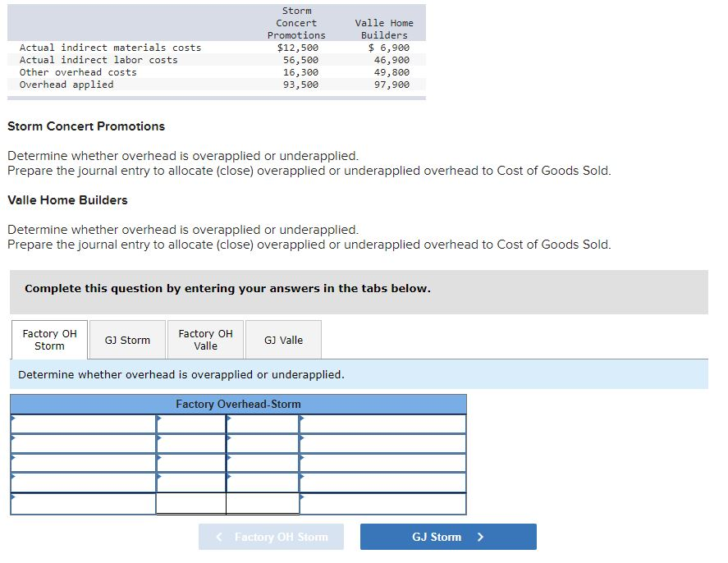
Task: Click third row debit amount field
Action: (x=191, y=463)
